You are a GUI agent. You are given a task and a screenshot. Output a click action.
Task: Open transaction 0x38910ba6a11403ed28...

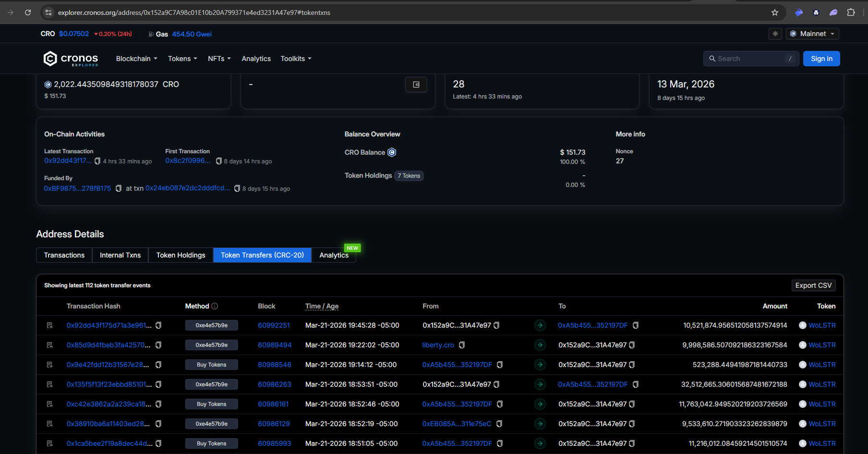pos(108,424)
